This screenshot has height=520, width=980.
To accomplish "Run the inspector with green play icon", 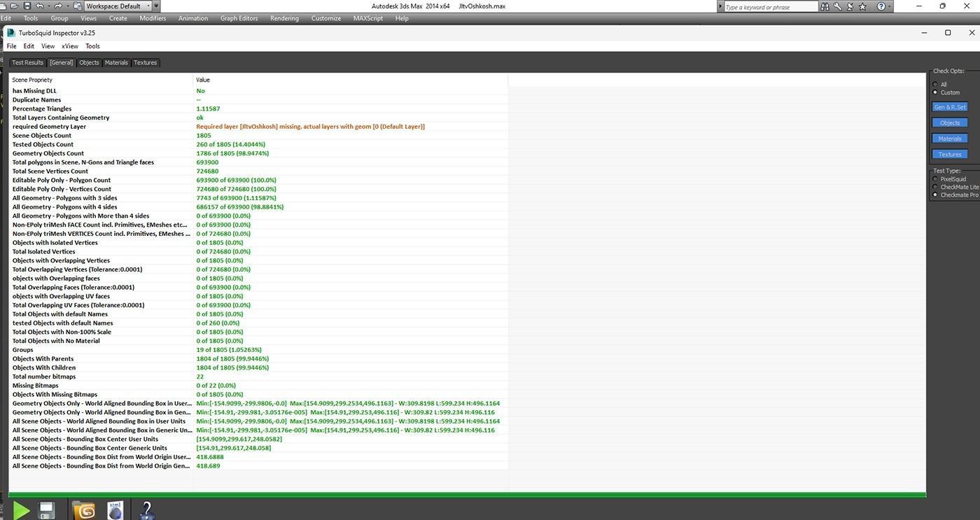I will [21, 510].
